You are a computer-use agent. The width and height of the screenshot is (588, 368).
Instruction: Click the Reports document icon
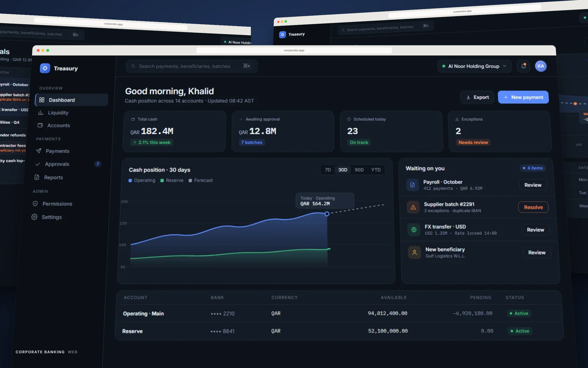[x=37, y=177]
